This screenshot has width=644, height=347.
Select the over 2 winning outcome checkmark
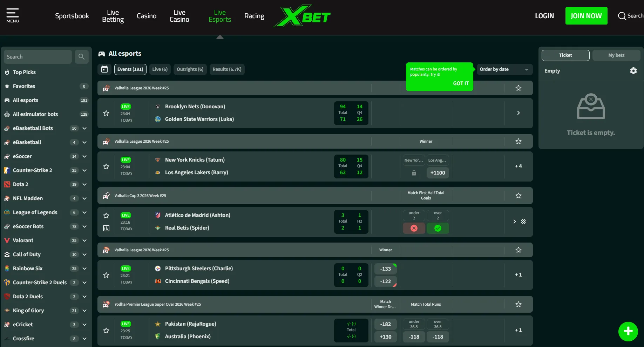click(438, 228)
